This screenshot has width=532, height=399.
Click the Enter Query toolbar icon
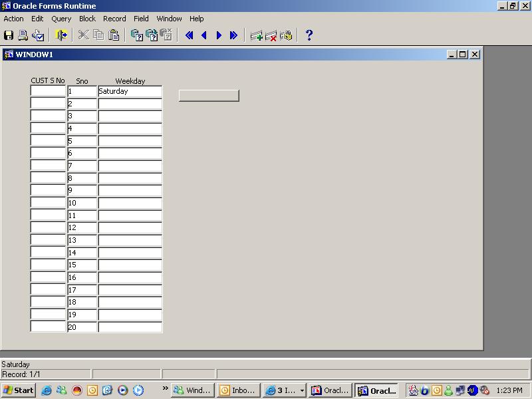(x=136, y=35)
